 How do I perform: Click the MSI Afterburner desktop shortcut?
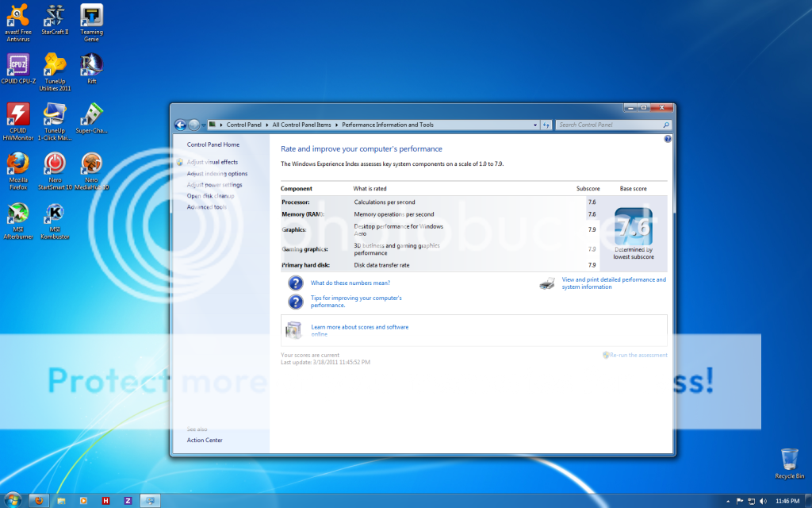[x=18, y=221]
